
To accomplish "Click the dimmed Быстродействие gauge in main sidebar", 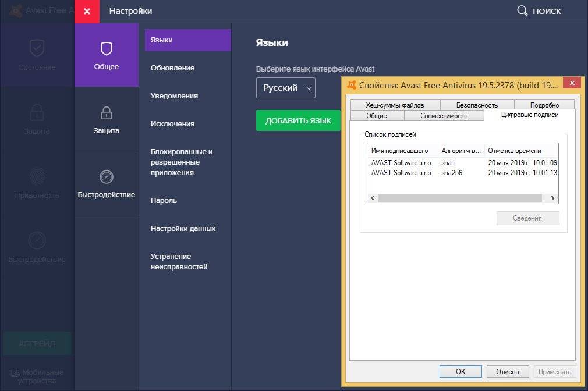I will tap(37, 240).
